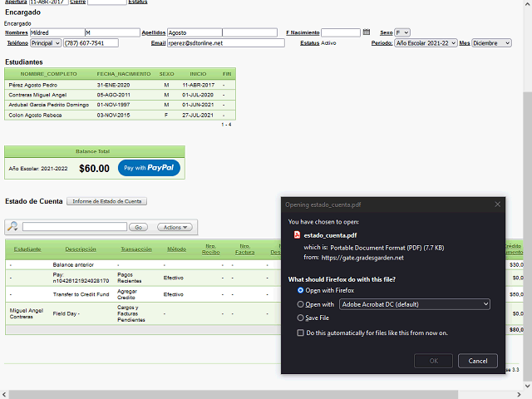Viewport: 532px width, 399px height.
Task: Open the Teléfono type Principal dropdown
Action: click(46, 42)
